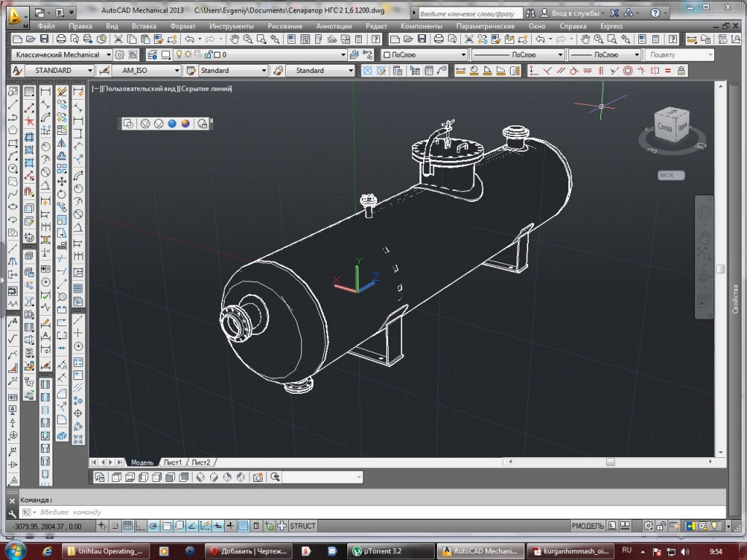
Task: Toggle the STRUCT status bar button
Action: pyautogui.click(x=303, y=526)
